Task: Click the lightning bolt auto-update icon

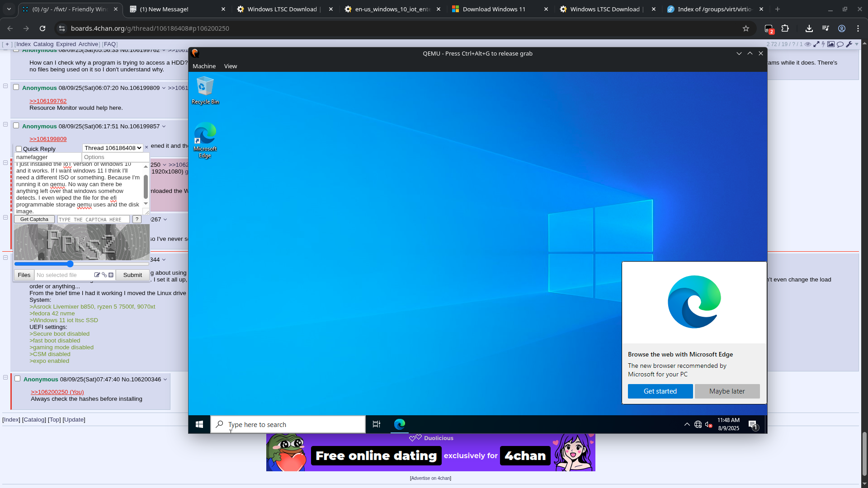Action: coord(823,44)
